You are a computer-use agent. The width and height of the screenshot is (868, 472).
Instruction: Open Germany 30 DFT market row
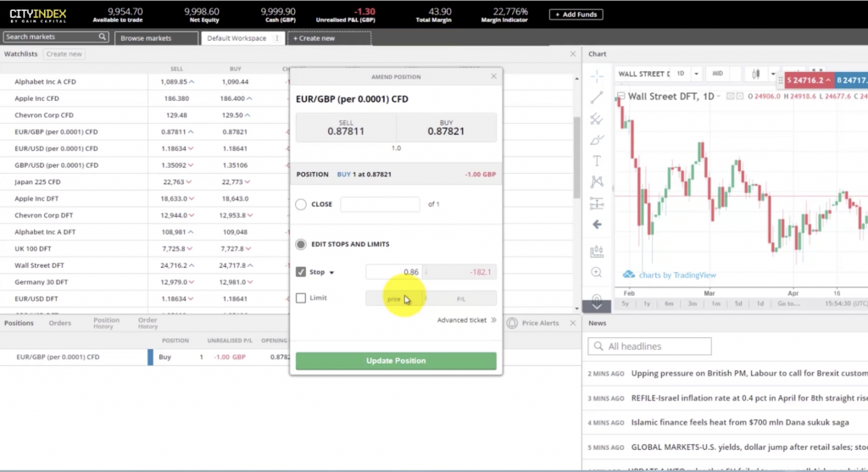click(144, 282)
